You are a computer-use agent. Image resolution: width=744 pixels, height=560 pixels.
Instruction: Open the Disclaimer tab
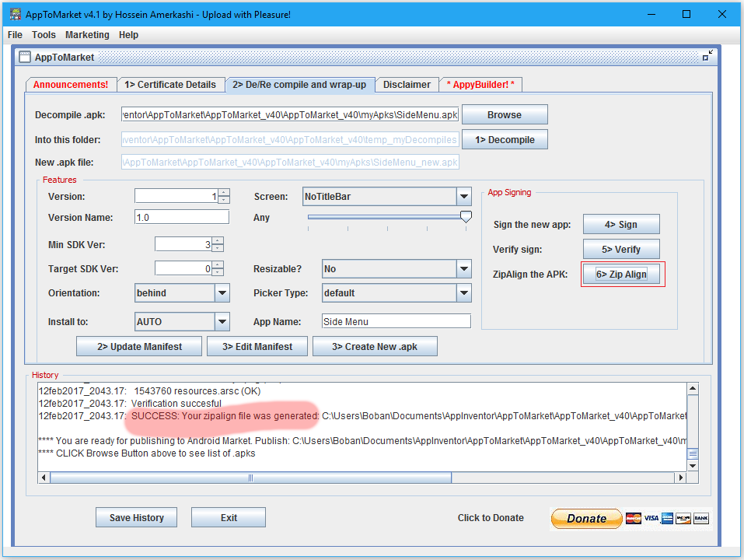(407, 85)
